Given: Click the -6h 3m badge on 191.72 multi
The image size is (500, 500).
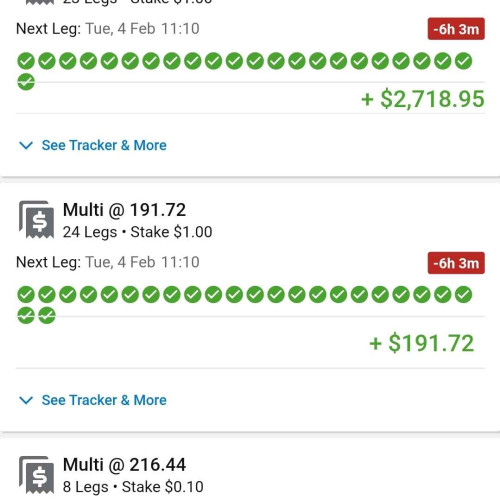Looking at the screenshot, I should (456, 263).
